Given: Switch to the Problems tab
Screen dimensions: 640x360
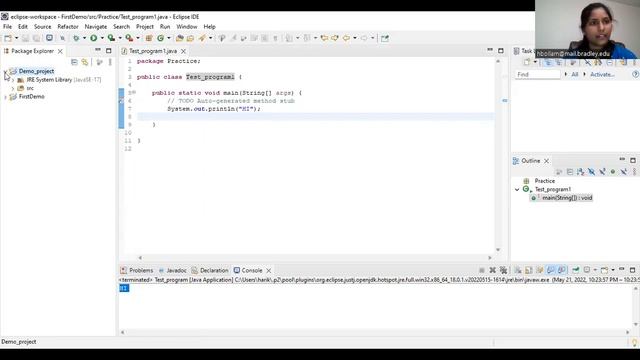Looking at the screenshot, I should click(137, 270).
